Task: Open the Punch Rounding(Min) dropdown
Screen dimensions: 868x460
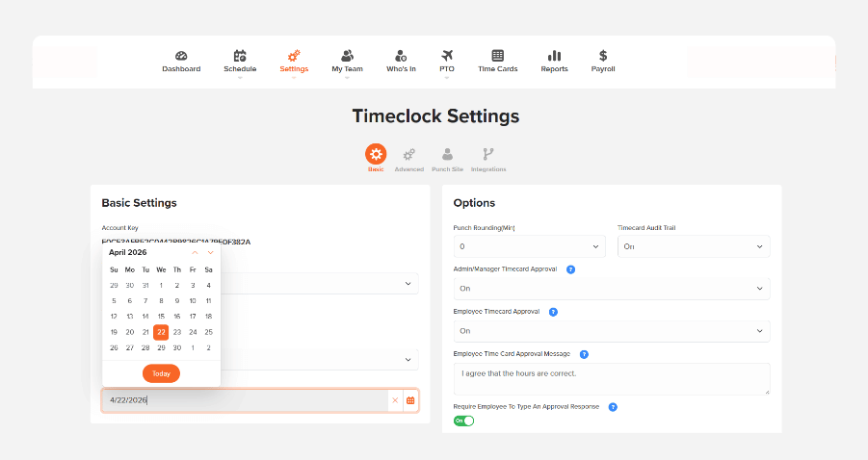Action: [529, 246]
